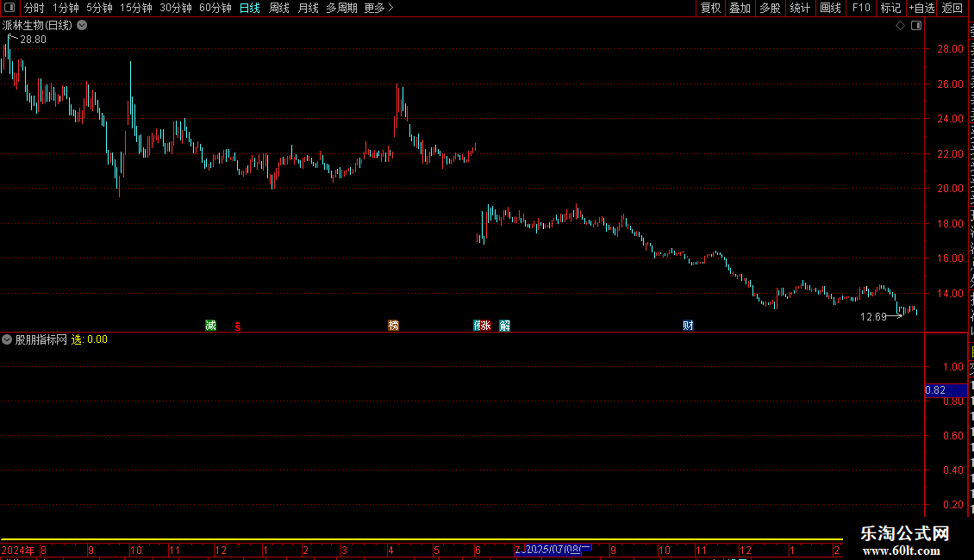Select the 5分钟 period
Viewport: 974px width, 560px height.
99,8
